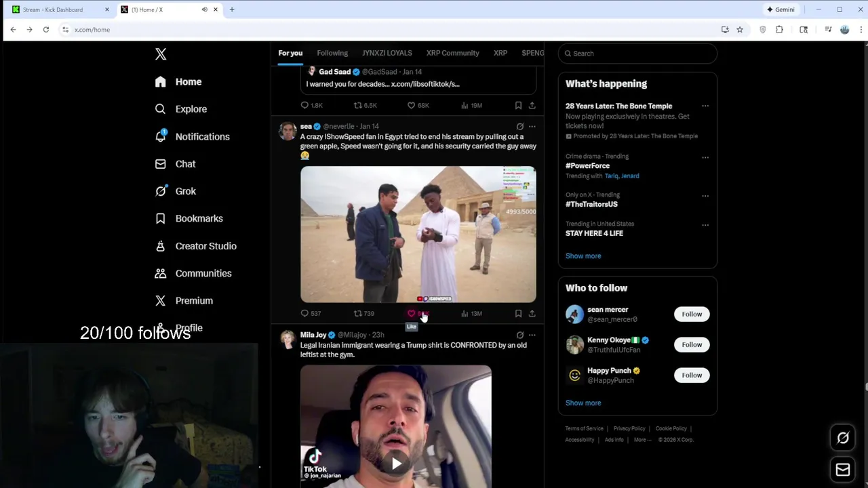This screenshot has width=868, height=488.
Task: Share sea's IShowSpeed post
Action: (532, 313)
